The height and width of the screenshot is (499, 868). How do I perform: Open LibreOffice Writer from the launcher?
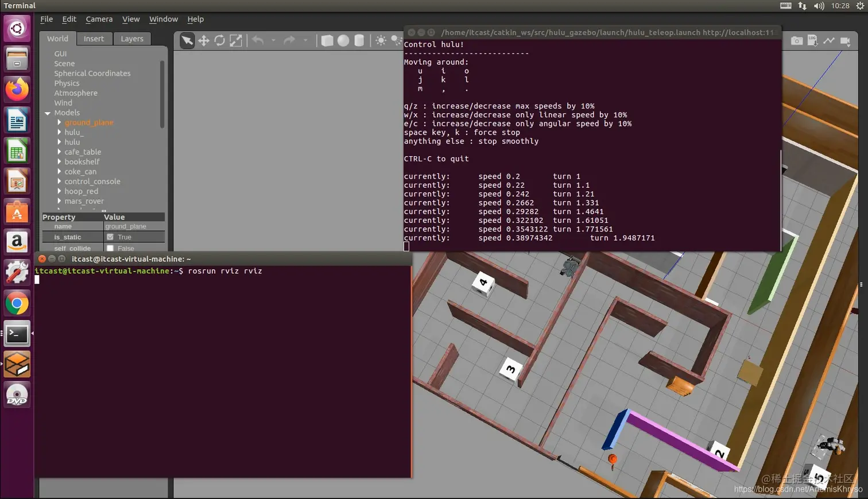point(17,121)
